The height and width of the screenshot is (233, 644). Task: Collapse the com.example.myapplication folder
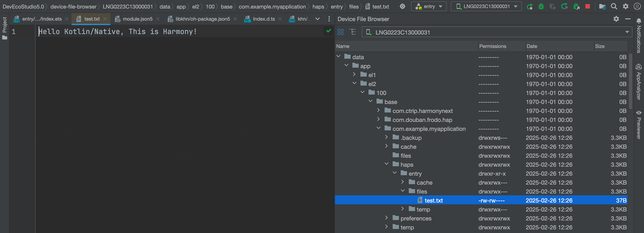379,128
